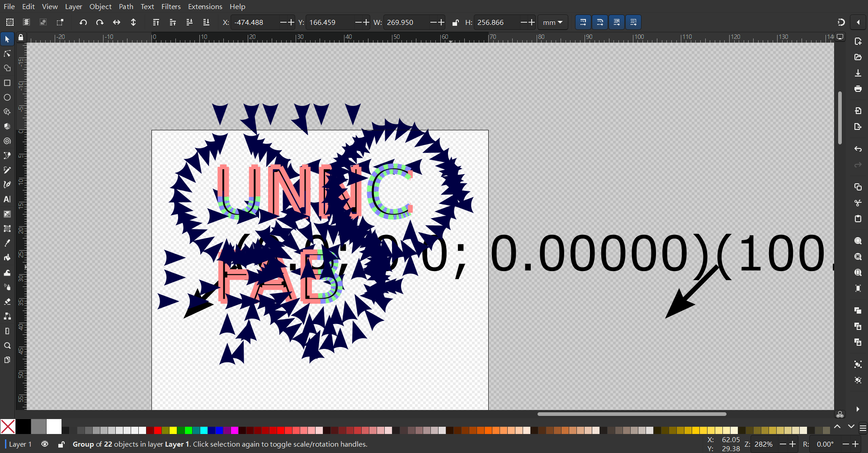Flip selection vertically

[x=133, y=22]
